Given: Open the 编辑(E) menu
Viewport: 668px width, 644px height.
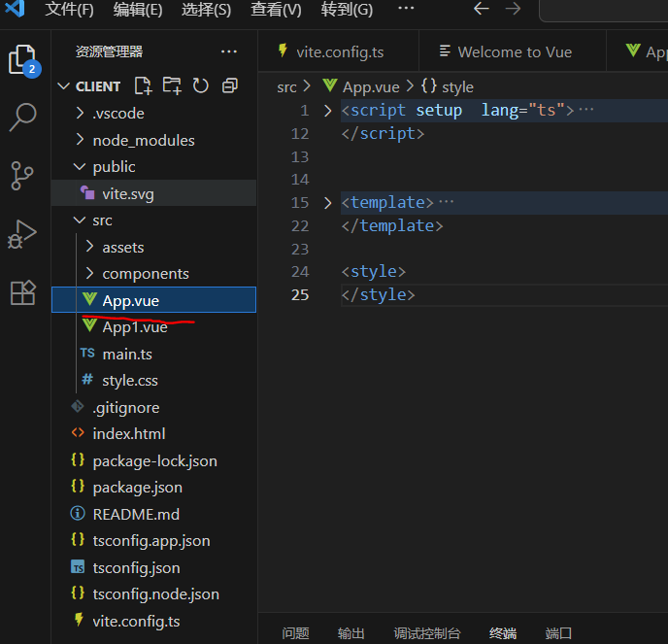Looking at the screenshot, I should (x=138, y=9).
